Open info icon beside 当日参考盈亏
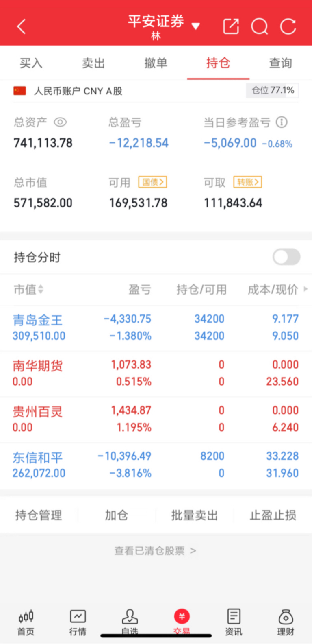The height and width of the screenshot is (644, 312). click(x=282, y=122)
